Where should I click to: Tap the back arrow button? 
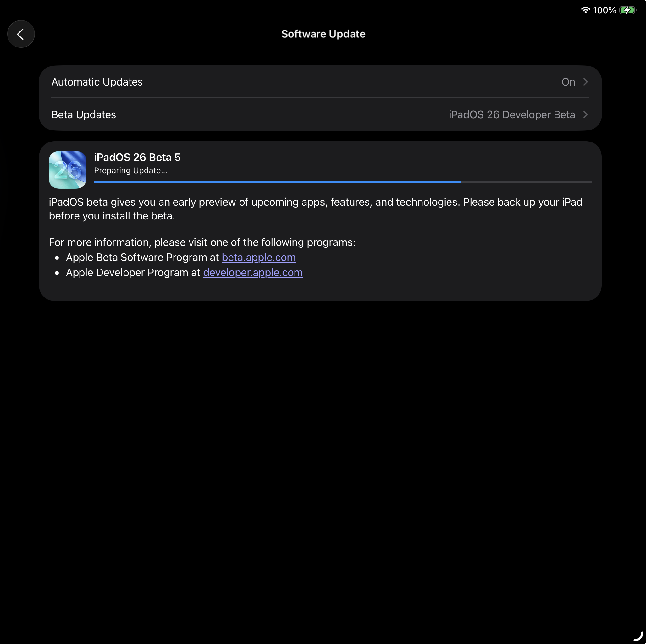coord(21,34)
